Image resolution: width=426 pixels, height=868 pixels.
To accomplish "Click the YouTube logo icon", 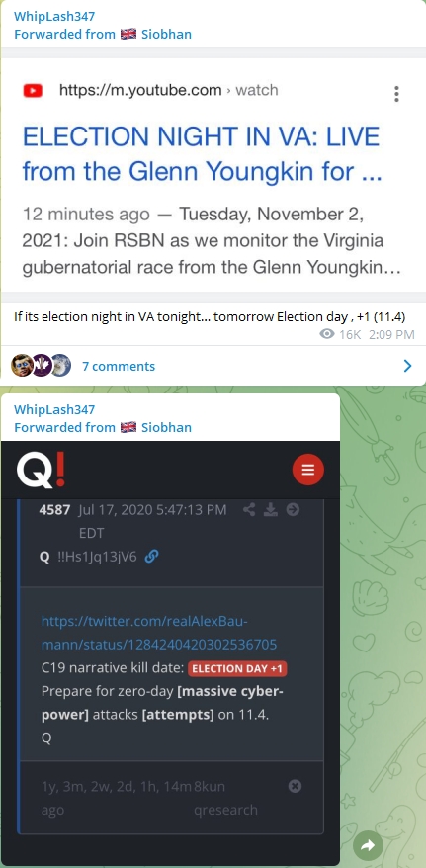I will (x=34, y=90).
